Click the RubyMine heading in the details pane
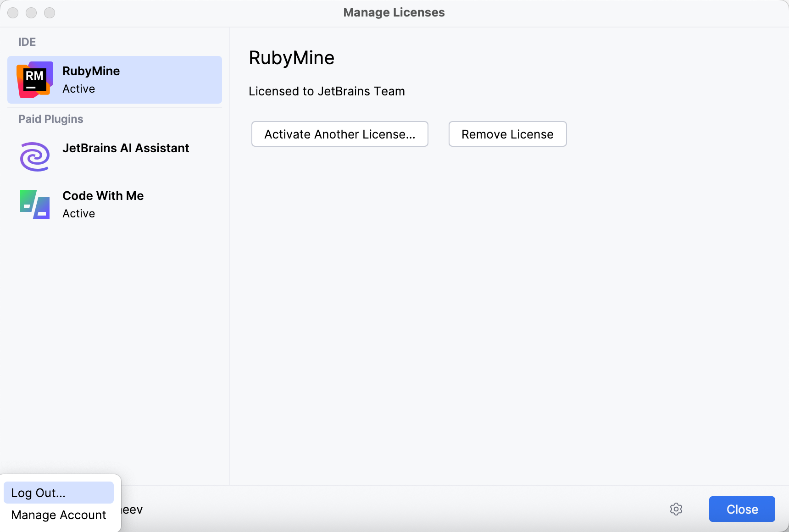The height and width of the screenshot is (532, 789). pos(291,57)
